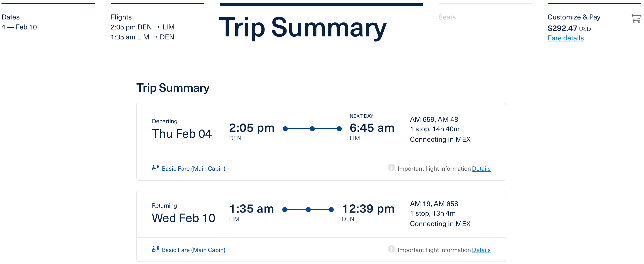View Details for the departing flight

[481, 169]
